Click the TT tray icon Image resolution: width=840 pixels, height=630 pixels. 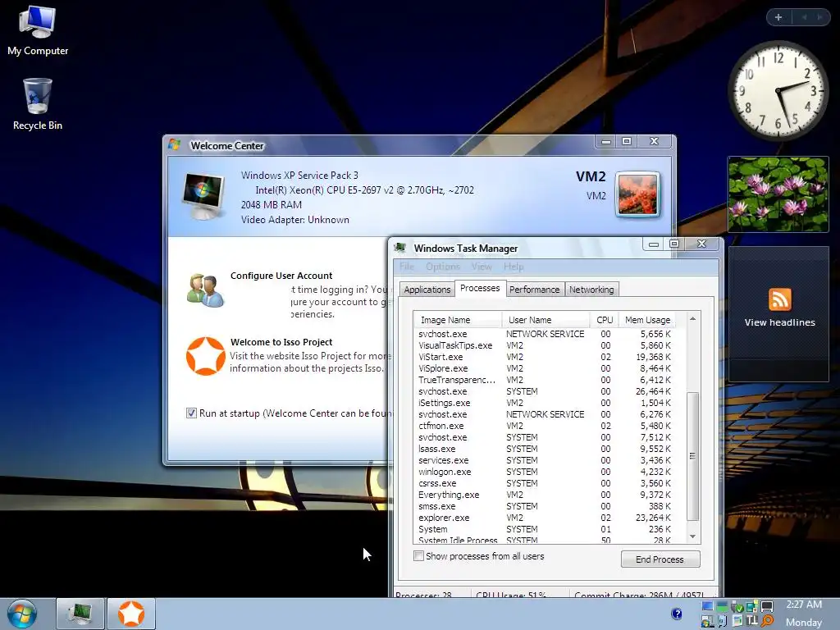tap(752, 620)
